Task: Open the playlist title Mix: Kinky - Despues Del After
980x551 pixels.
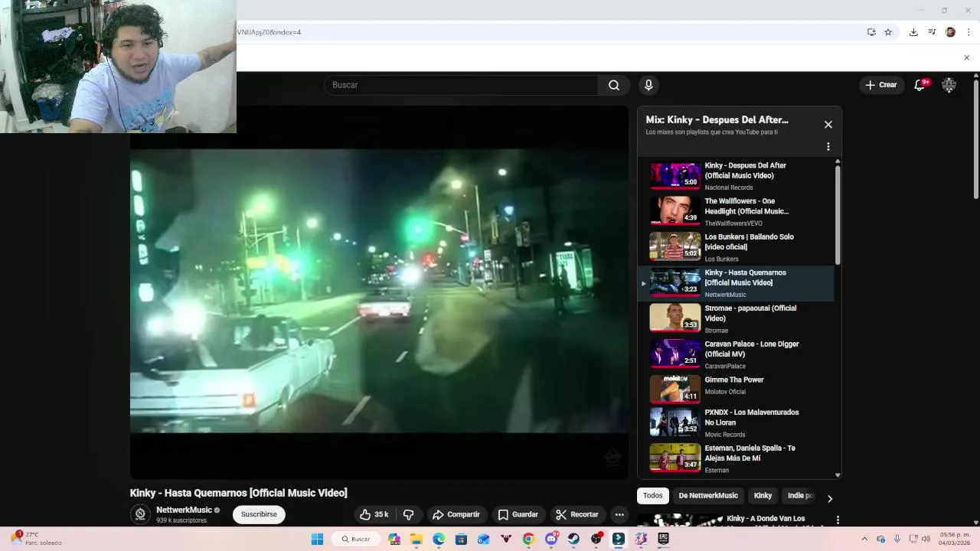Action: click(x=717, y=119)
